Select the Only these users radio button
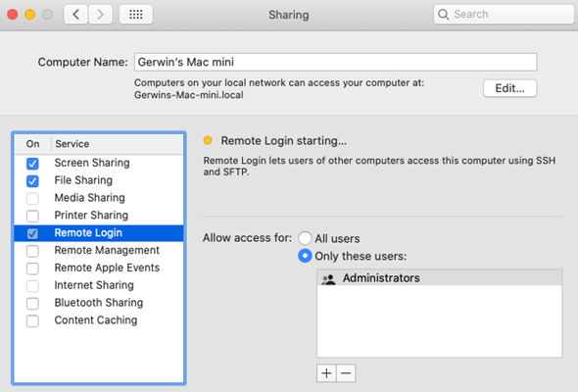Image resolution: width=578 pixels, height=392 pixels. click(x=305, y=256)
